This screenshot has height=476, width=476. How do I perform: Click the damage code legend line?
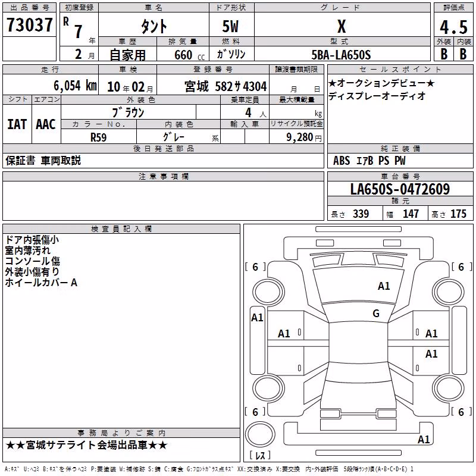click(209, 469)
